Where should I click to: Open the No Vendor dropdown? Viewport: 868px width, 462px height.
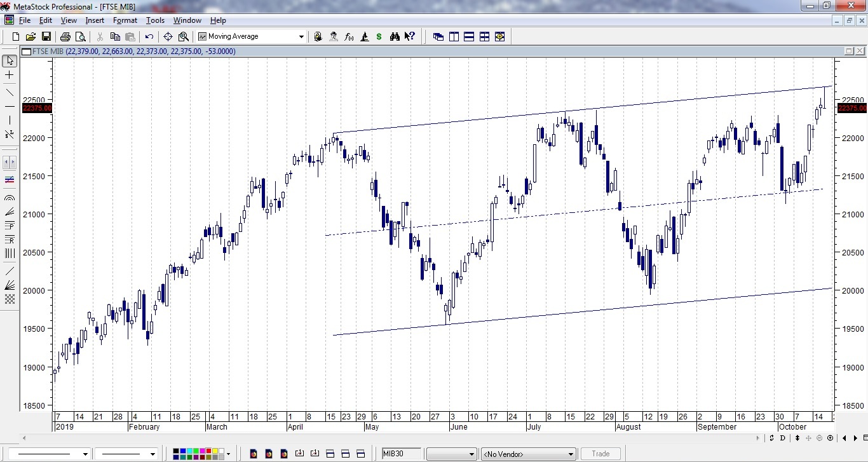(x=528, y=454)
